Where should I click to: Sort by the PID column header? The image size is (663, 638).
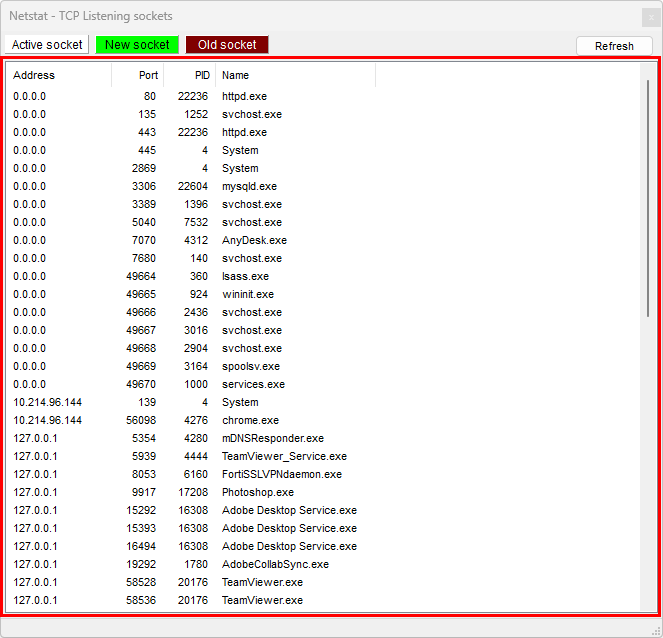[x=190, y=75]
